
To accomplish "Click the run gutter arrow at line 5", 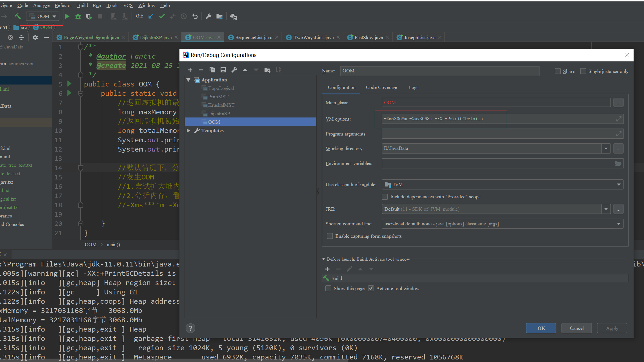I will click(x=69, y=84).
